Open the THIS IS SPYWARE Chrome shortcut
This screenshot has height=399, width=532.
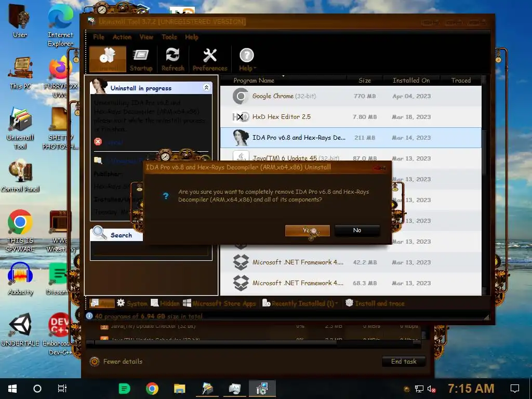[20, 231]
